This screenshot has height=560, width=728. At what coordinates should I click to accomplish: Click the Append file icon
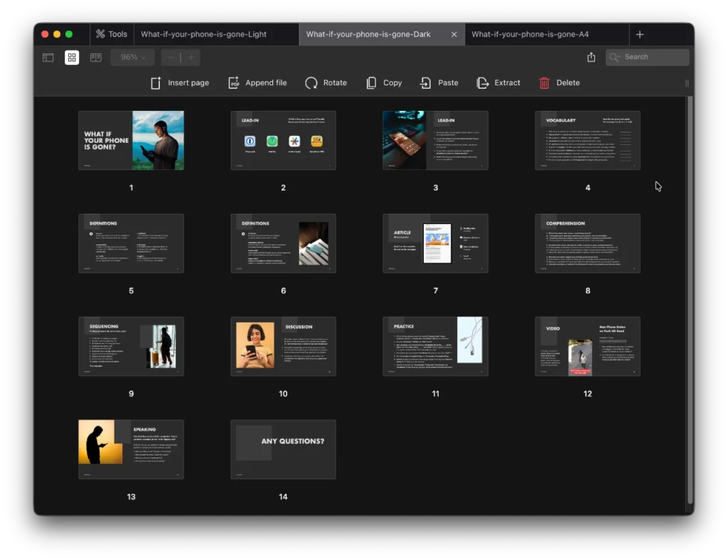234,83
